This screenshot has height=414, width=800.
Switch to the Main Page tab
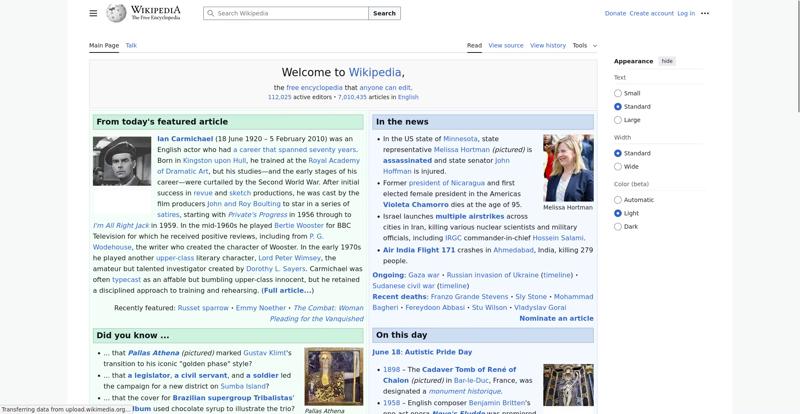point(104,45)
